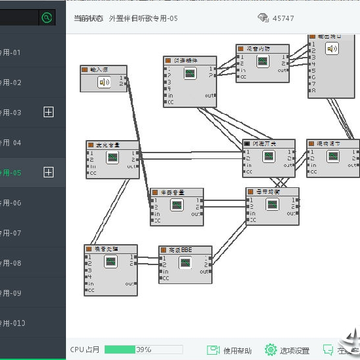Toggle orange square of four-input node wired to 高级BBE
Viewport: 360px width, 360px height.
tap(89, 249)
